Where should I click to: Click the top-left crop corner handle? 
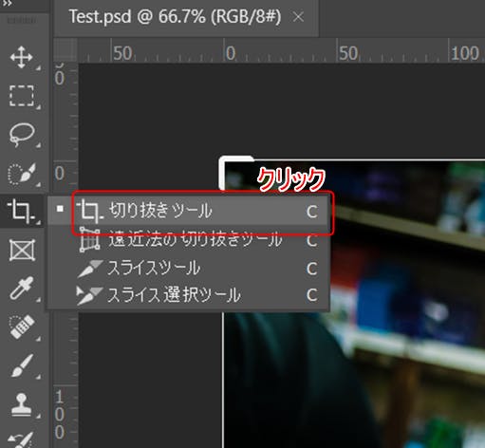pyautogui.click(x=235, y=173)
